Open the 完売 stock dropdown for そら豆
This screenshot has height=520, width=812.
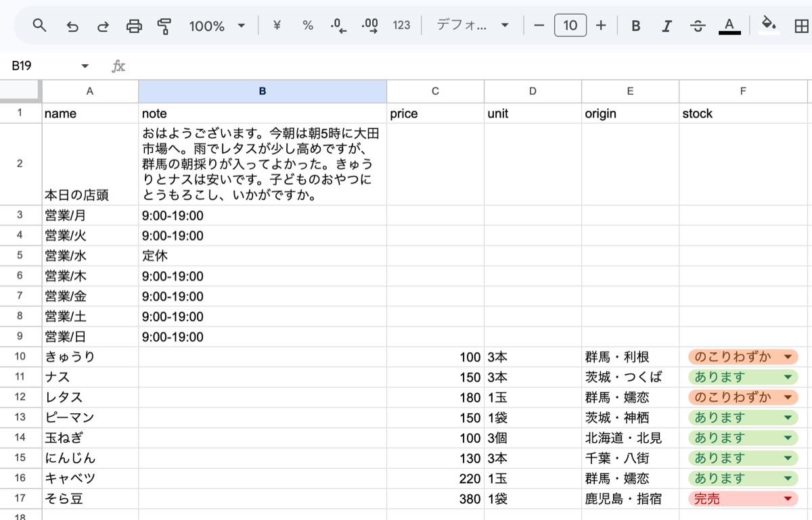click(x=788, y=499)
